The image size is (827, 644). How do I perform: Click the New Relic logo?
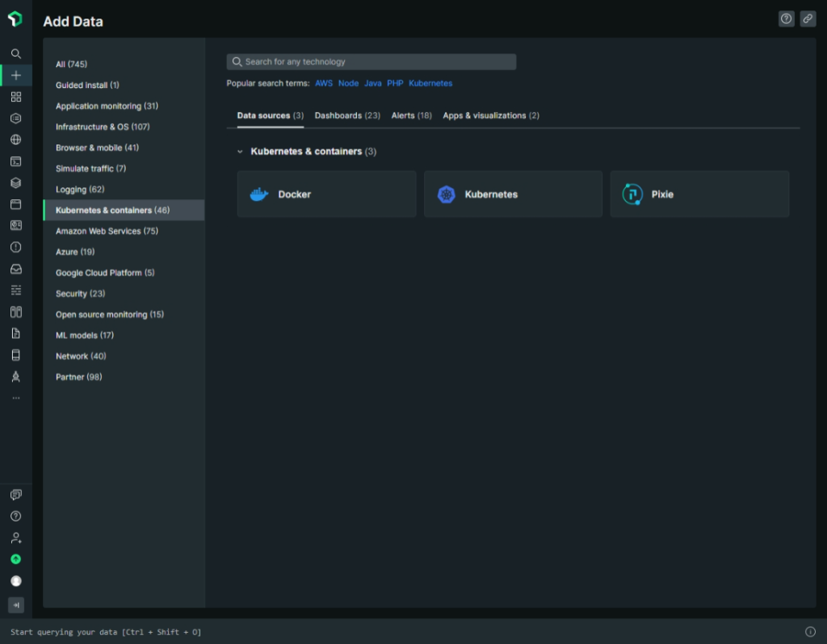(x=15, y=19)
